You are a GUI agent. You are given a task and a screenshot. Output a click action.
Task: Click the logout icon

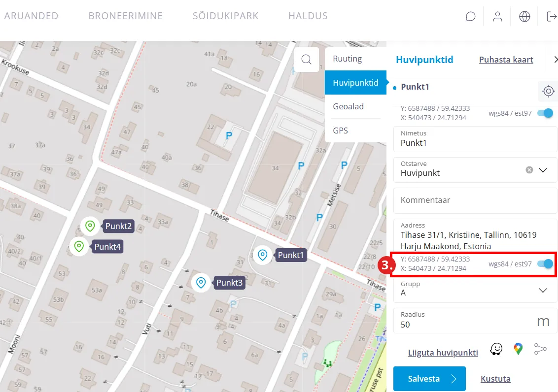click(x=552, y=17)
